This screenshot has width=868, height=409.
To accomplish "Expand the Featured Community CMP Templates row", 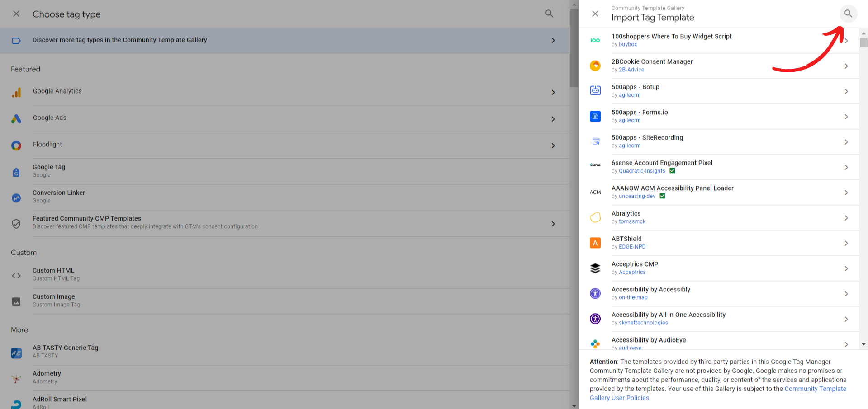I will [x=553, y=223].
